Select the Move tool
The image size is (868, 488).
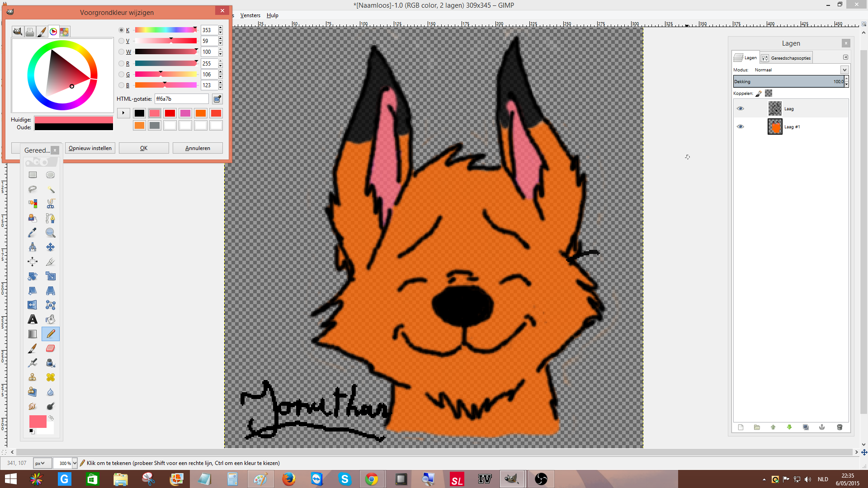click(x=50, y=247)
